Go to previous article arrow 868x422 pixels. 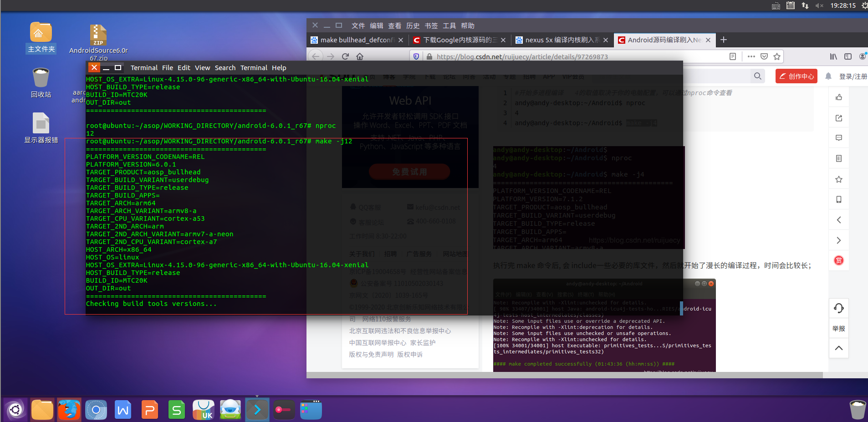[x=839, y=220]
